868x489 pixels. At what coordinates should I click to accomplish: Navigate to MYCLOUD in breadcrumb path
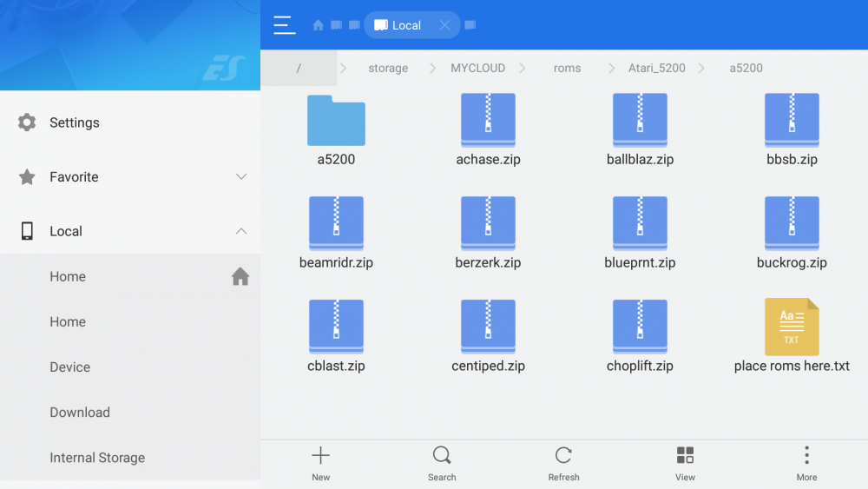(477, 68)
